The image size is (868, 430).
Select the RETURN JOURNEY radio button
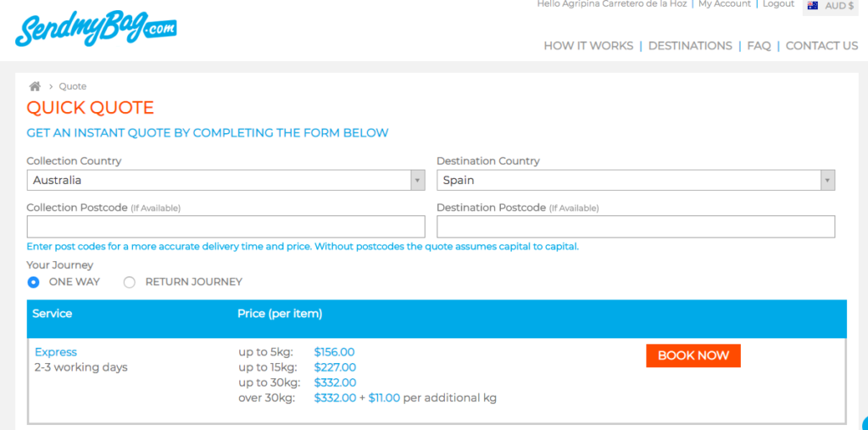pyautogui.click(x=129, y=282)
